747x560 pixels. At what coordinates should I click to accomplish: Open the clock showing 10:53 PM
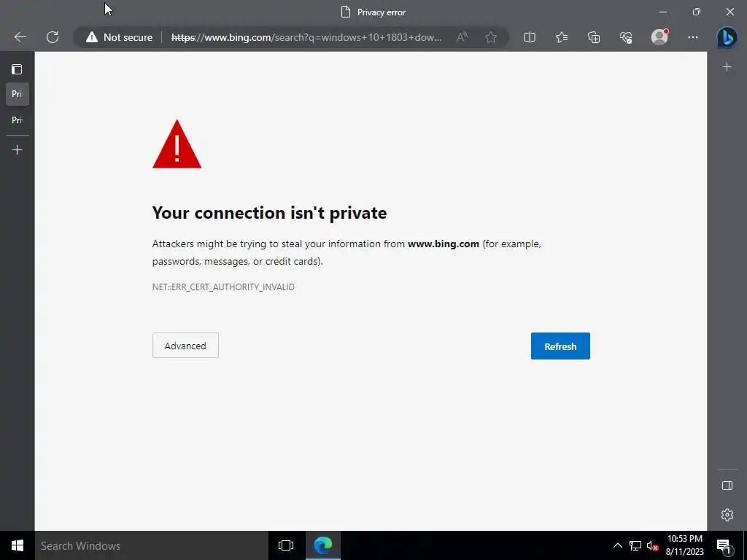[684, 545]
